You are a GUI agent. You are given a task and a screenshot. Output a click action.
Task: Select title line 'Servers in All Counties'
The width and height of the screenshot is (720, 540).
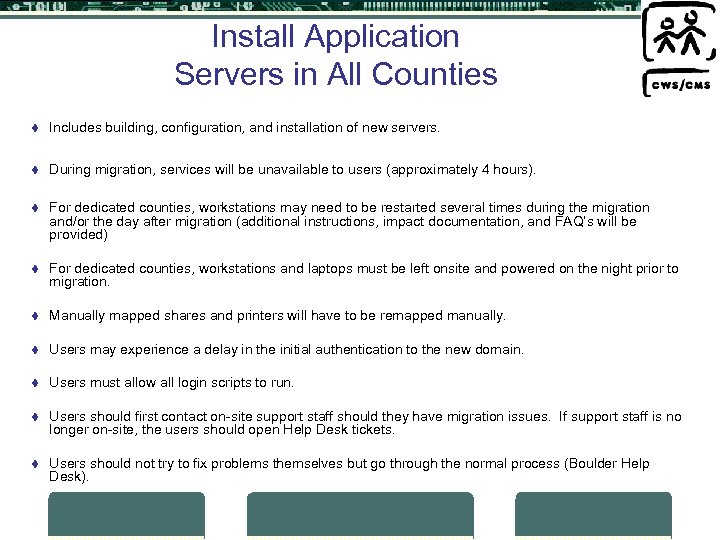coord(336,74)
